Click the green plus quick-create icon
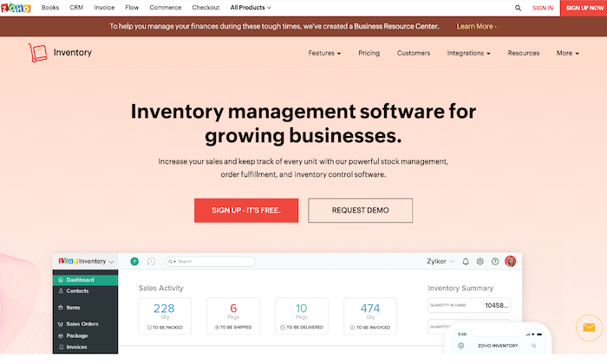This screenshot has width=607, height=364. tap(134, 262)
